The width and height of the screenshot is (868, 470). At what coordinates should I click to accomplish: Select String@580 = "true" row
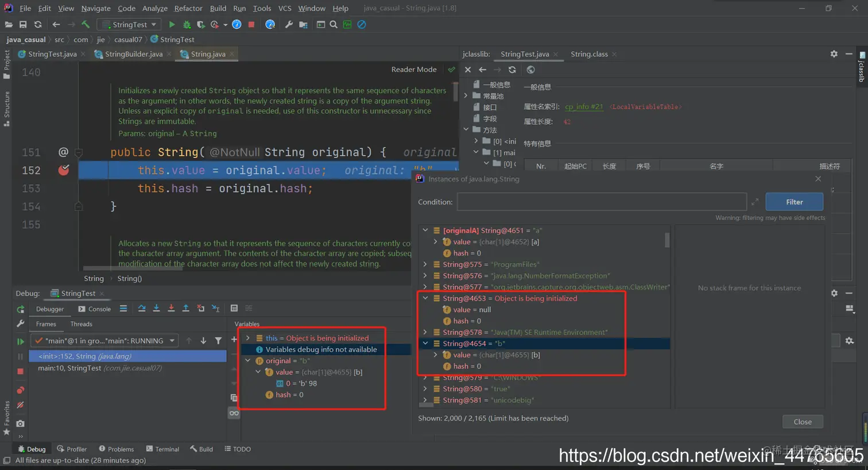(x=544, y=389)
